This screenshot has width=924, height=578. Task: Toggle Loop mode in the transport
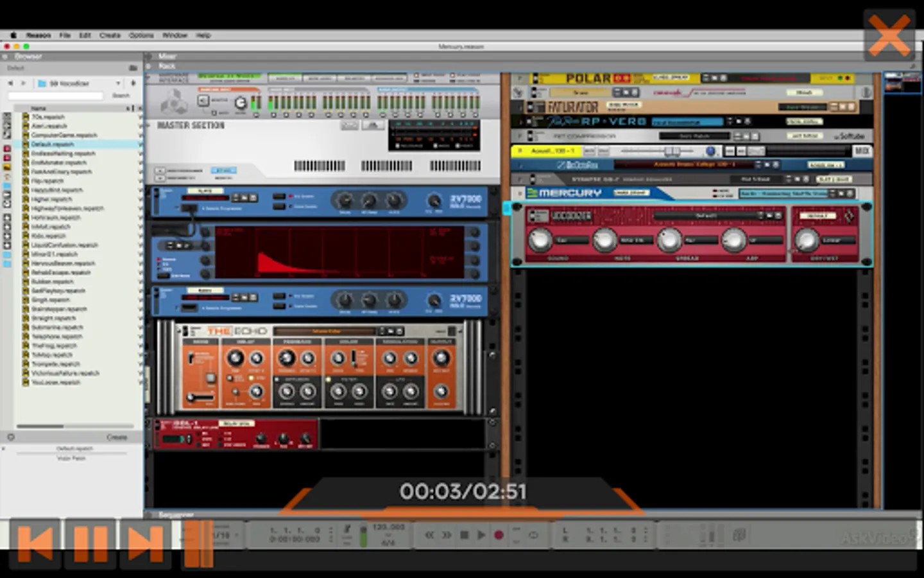click(533, 534)
